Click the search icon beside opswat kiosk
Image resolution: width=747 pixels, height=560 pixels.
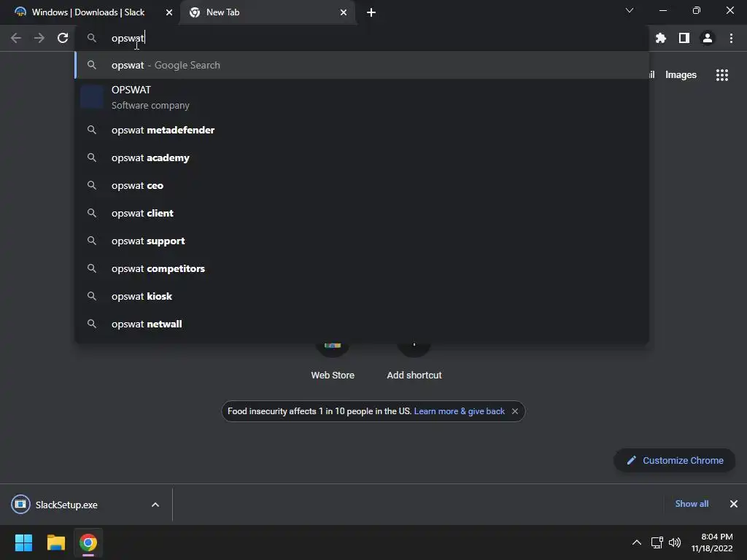(x=92, y=296)
